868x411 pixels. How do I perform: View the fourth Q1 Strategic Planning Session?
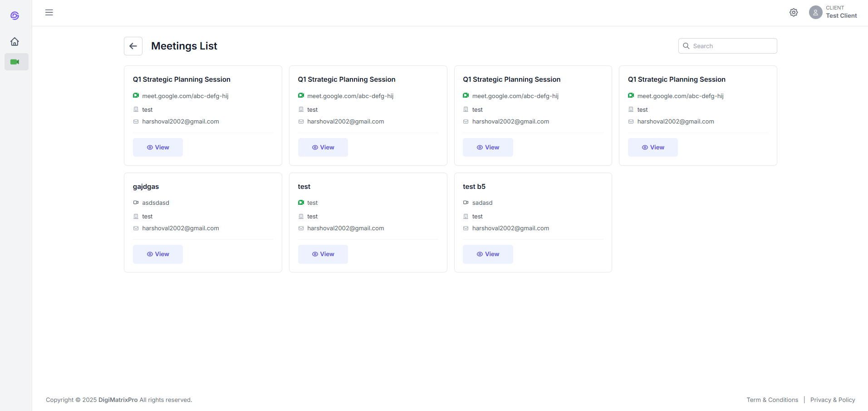tap(652, 147)
